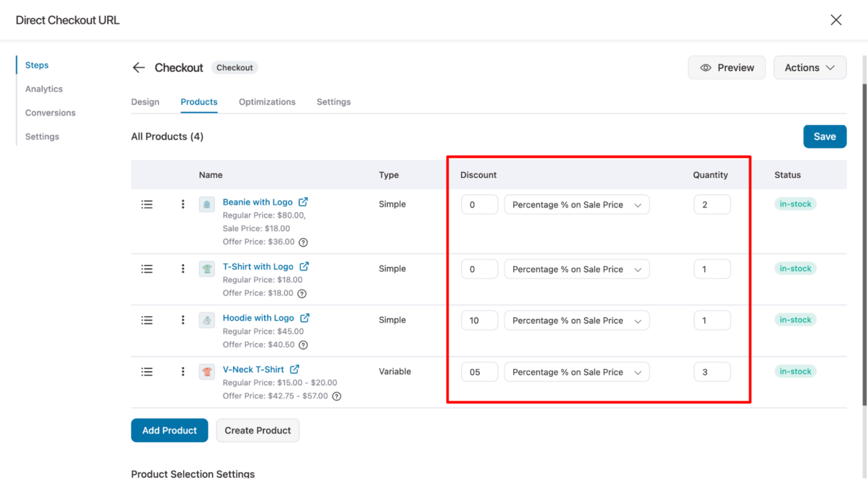Image resolution: width=868 pixels, height=489 pixels.
Task: Click the external link icon beside V-Neck T-Shirt
Action: coord(295,369)
